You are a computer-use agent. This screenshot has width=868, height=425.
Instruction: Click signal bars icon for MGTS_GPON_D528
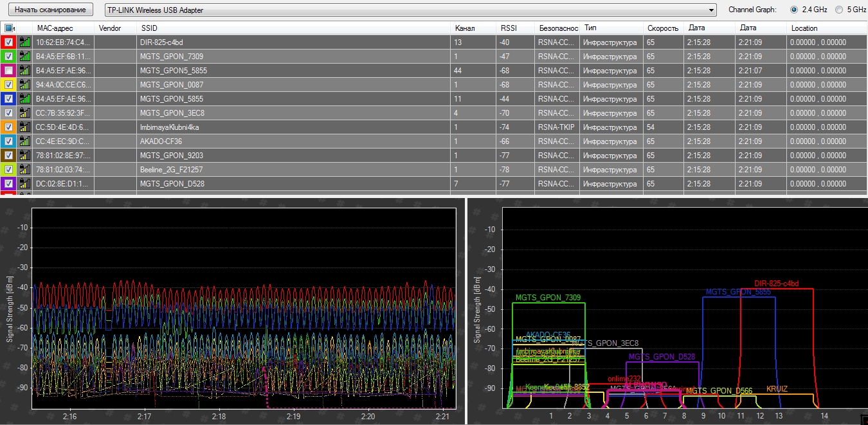point(25,184)
